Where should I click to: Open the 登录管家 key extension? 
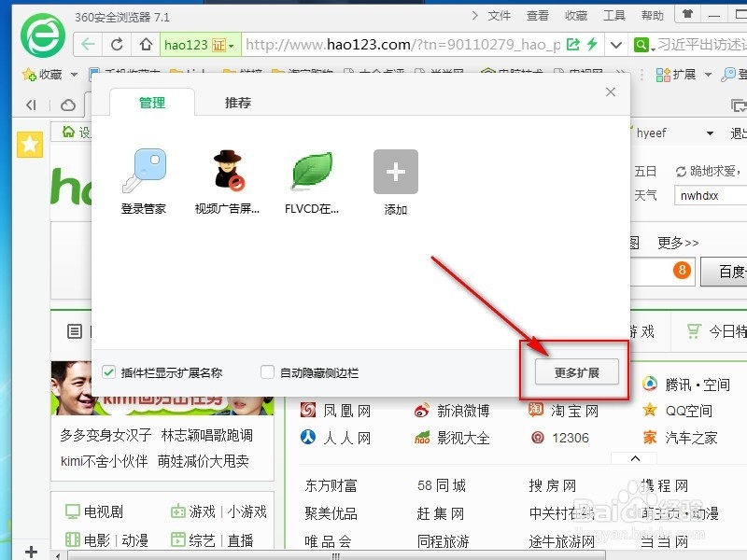coord(144,181)
